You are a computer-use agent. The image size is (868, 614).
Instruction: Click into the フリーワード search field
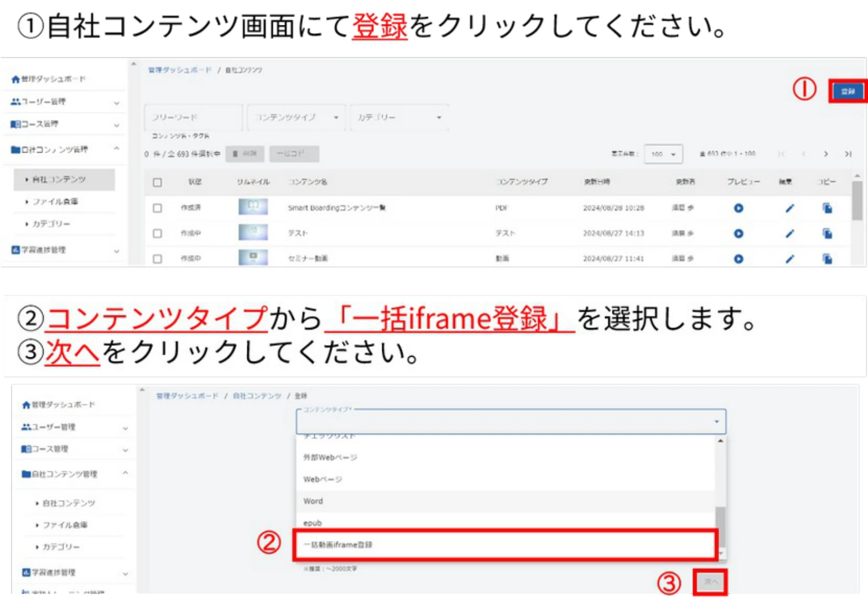[x=193, y=117]
